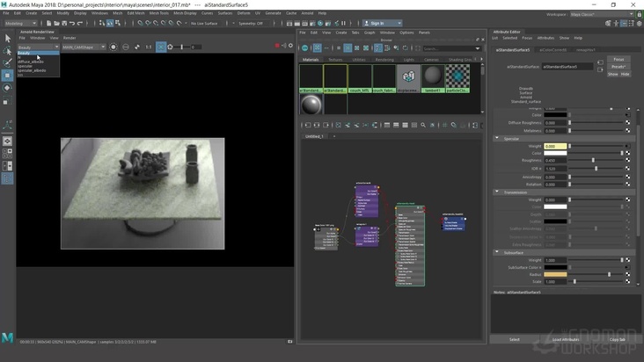Create a new scene from status line
The height and width of the screenshot is (362, 644).
coord(49,24)
